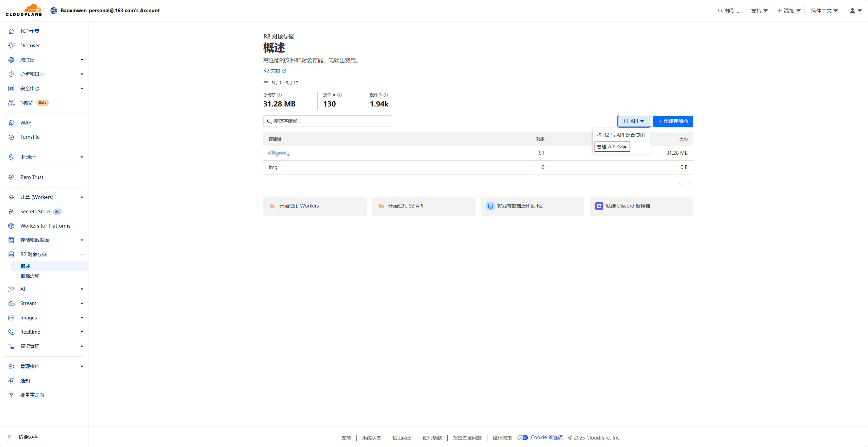This screenshot has height=447, width=868.
Task: Click the calendar date range icon
Action: [266, 83]
